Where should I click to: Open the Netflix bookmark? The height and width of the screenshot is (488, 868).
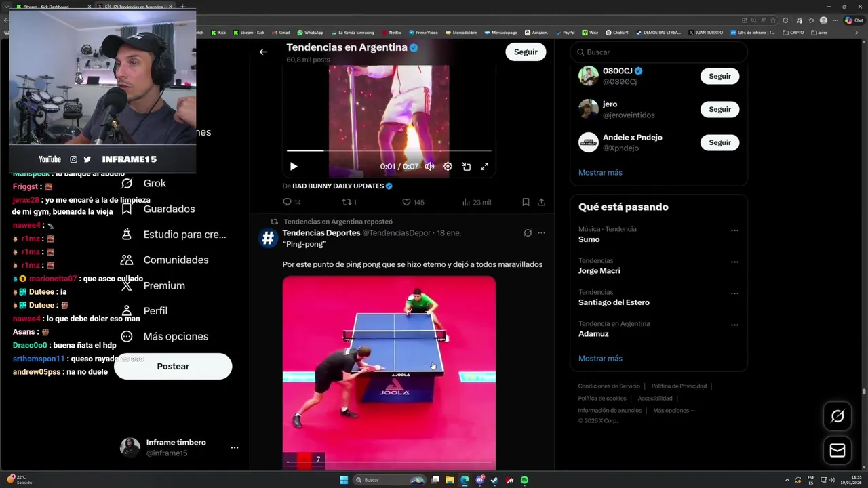point(391,32)
